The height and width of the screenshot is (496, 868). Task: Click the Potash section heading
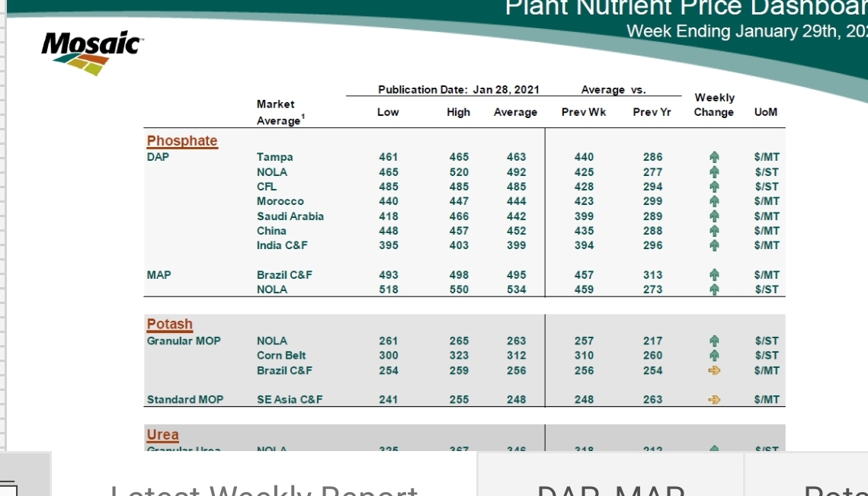click(169, 325)
